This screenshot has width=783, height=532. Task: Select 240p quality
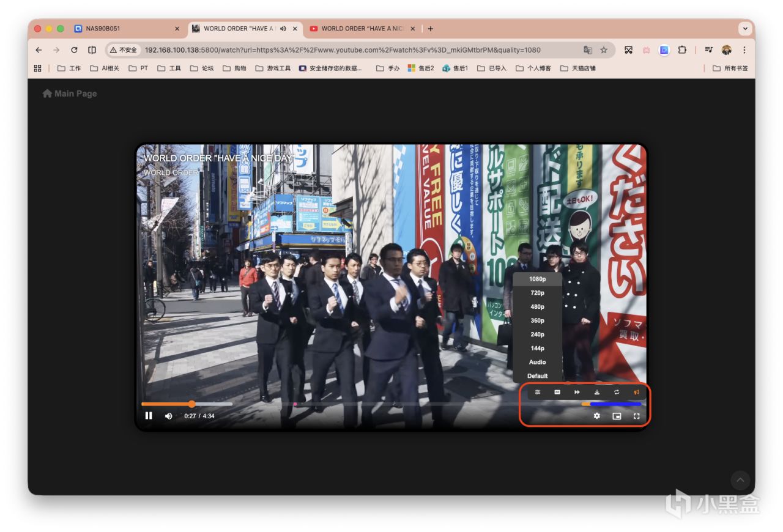pos(538,334)
